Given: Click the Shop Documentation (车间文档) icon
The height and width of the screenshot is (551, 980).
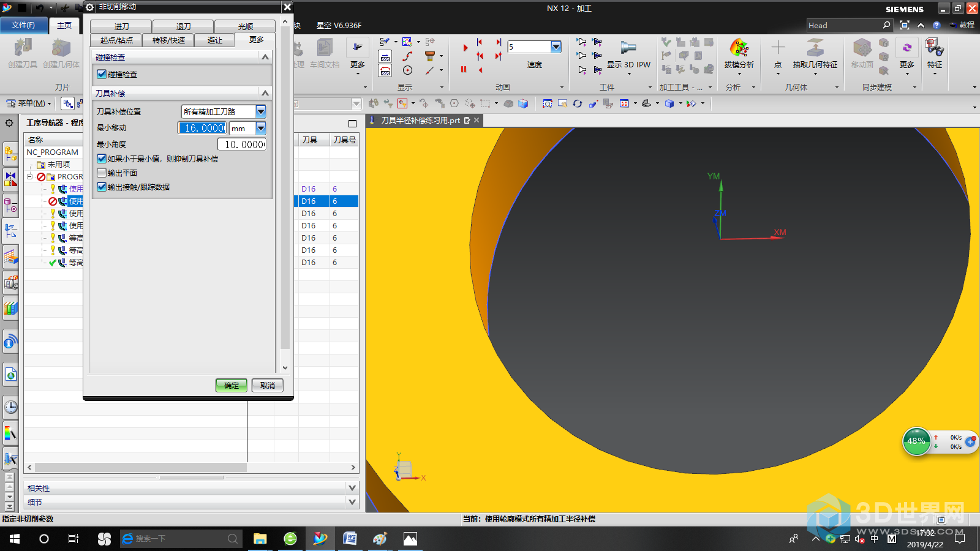Looking at the screenshot, I should click(x=325, y=48).
